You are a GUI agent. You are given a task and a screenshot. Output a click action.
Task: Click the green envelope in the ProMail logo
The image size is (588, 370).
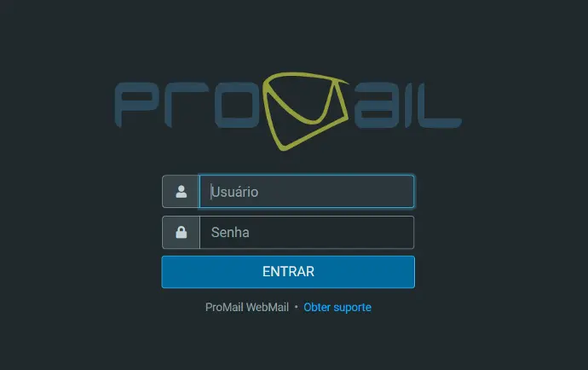click(305, 112)
